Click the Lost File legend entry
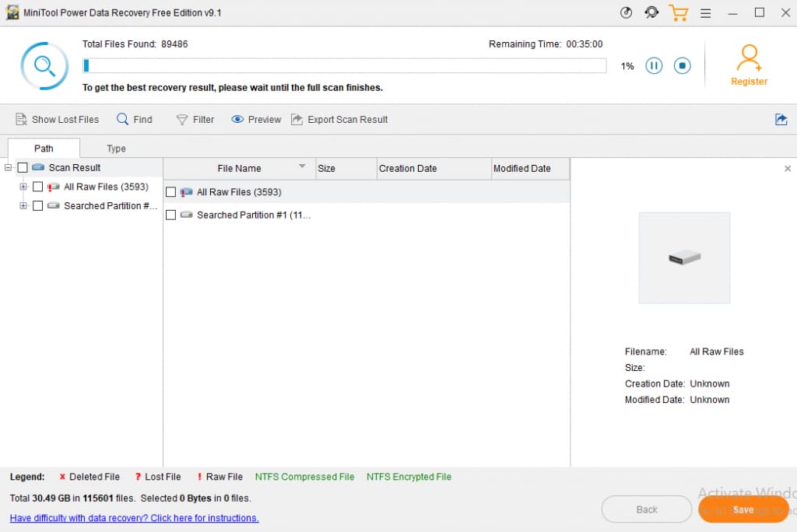This screenshot has width=797, height=532. tap(158, 477)
